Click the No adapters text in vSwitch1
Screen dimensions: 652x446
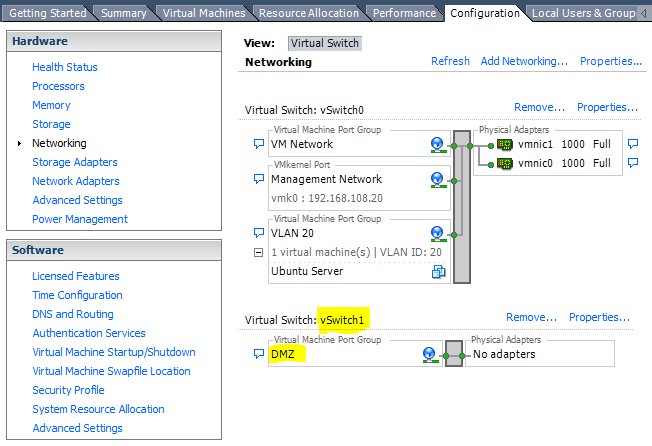504,354
